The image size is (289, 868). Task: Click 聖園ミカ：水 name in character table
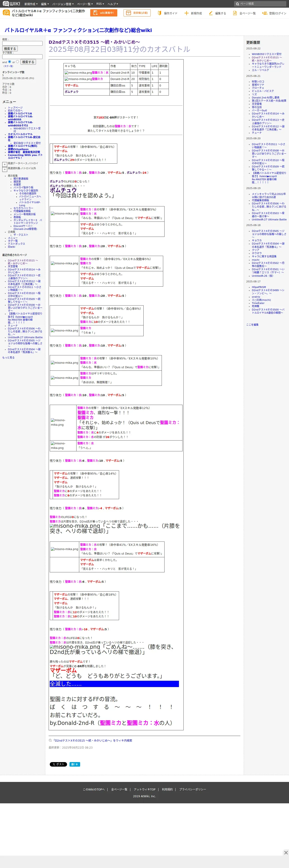tap(100, 73)
